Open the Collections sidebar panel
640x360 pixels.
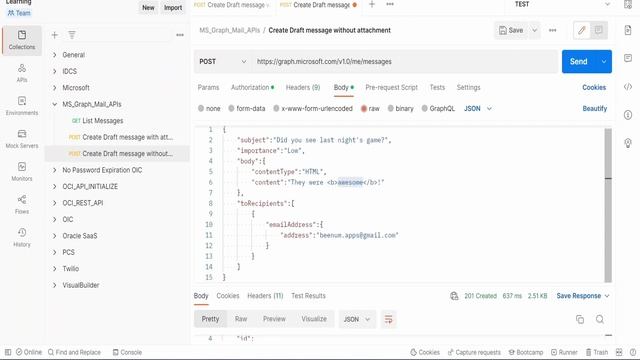pos(22,40)
